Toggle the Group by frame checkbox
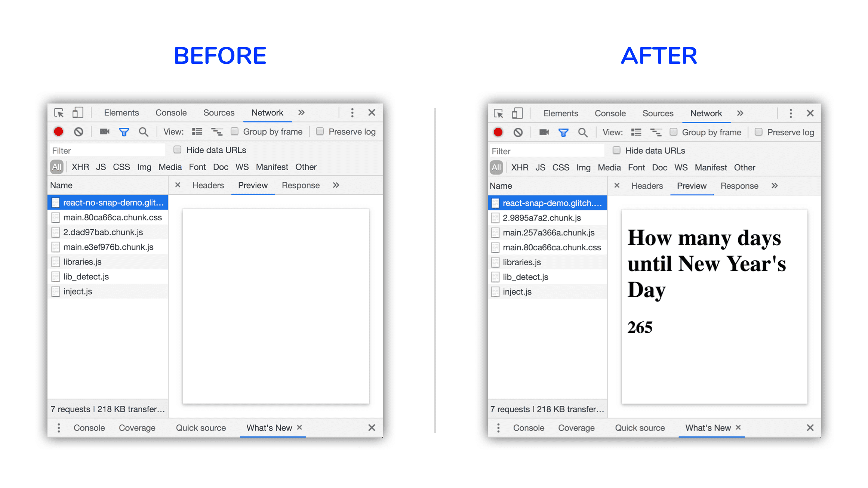Viewport: 868px width, 488px height. coord(234,132)
